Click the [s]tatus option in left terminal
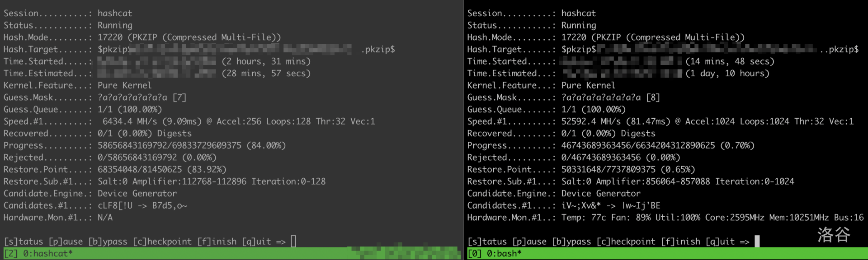Screen dimensions: 868x260 pos(24,241)
